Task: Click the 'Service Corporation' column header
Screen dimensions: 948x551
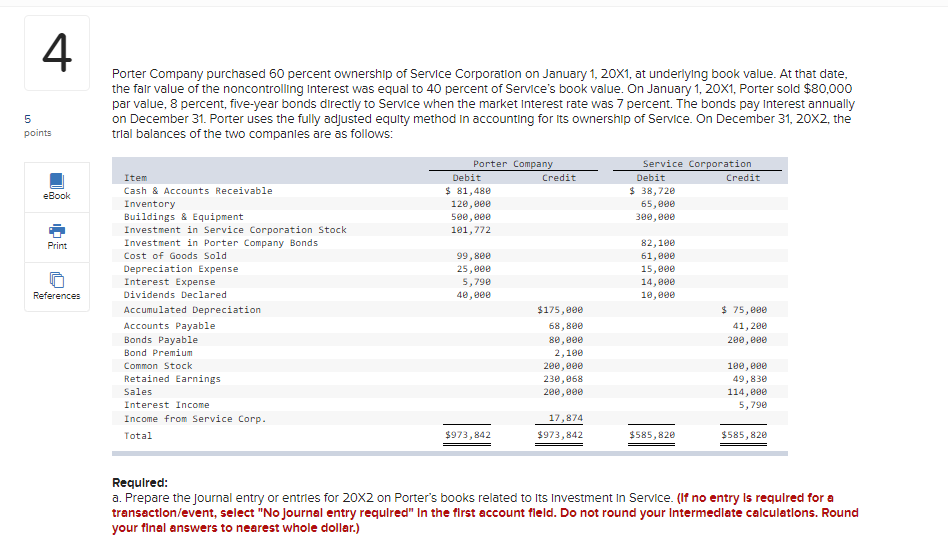Action: point(696,164)
